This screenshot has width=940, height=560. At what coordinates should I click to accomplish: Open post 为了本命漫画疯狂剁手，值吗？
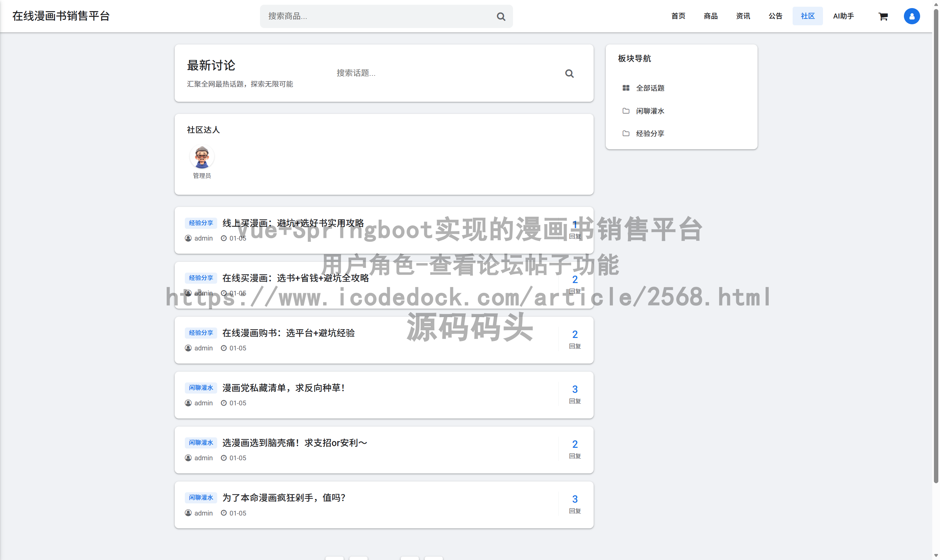point(283,498)
